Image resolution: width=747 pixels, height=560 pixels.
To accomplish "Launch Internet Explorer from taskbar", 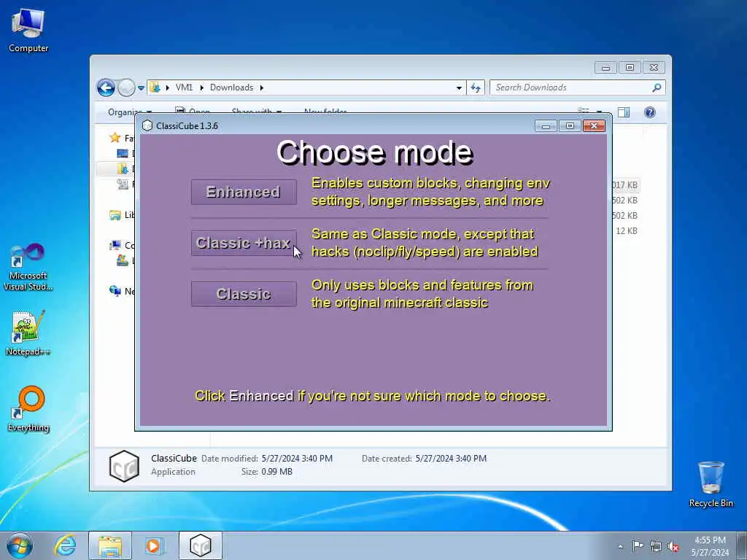I will click(x=65, y=545).
